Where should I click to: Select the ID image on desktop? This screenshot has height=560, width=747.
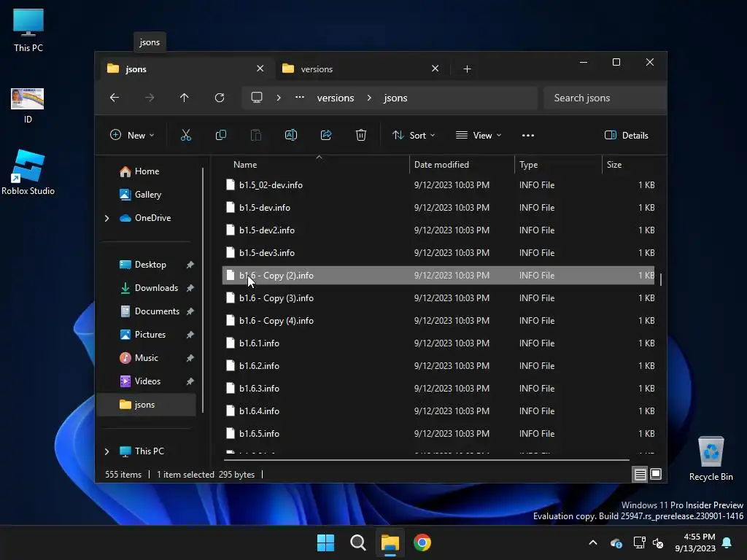[28, 106]
